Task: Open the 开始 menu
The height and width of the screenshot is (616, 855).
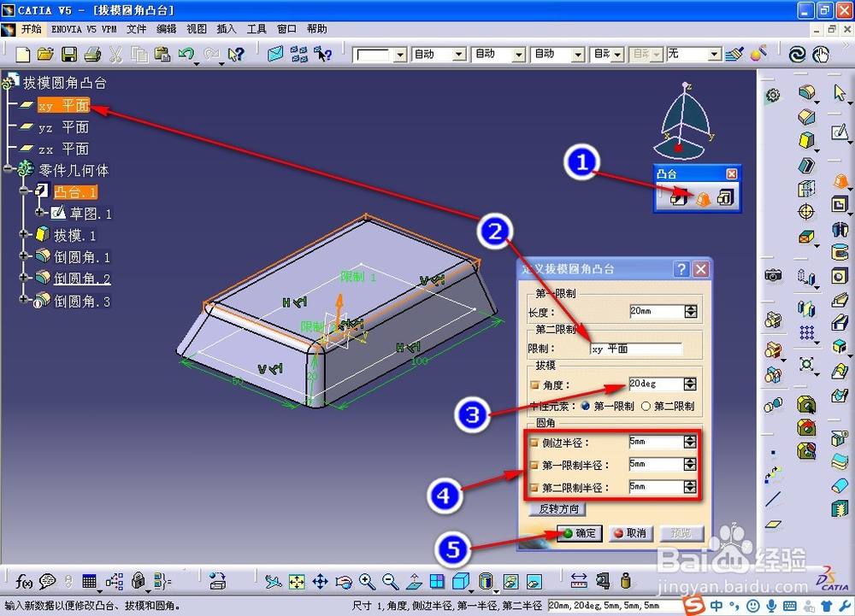Action: (x=31, y=29)
